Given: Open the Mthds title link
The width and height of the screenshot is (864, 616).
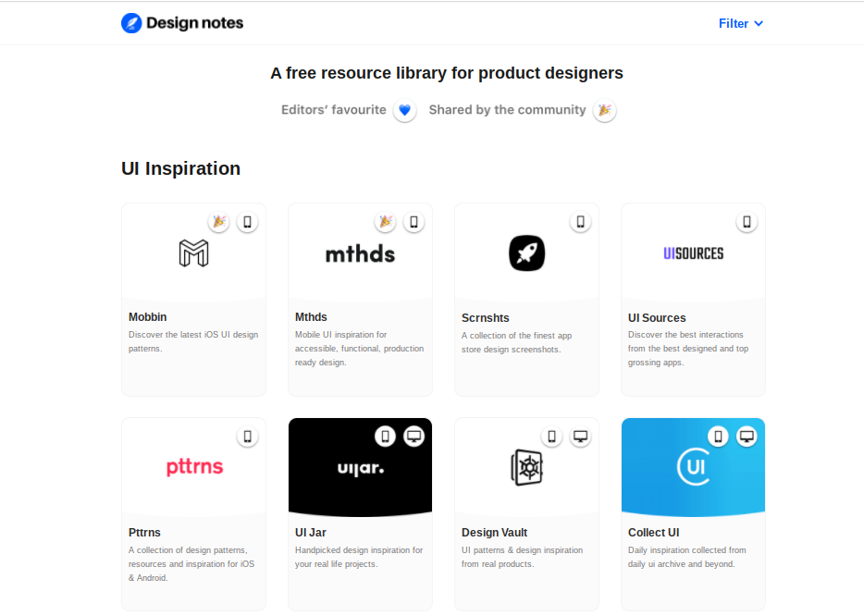Looking at the screenshot, I should [x=311, y=317].
